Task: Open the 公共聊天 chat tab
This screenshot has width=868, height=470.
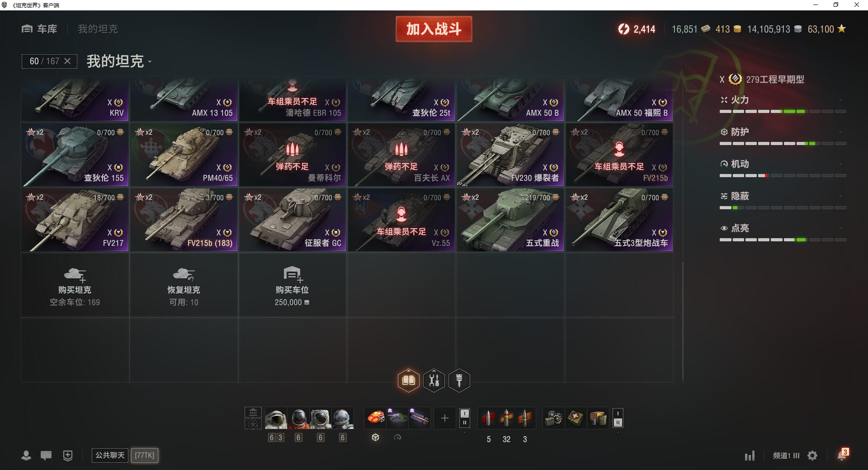Action: pos(110,455)
